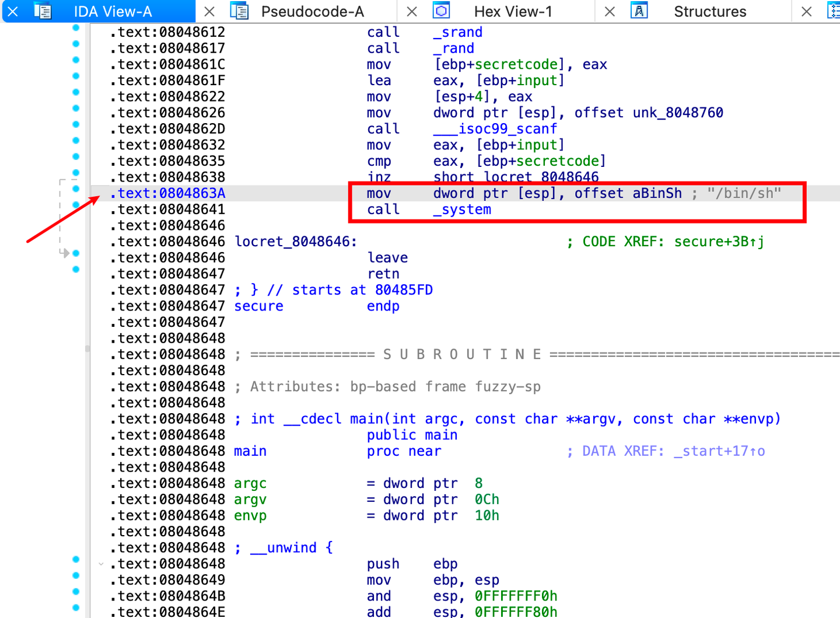This screenshot has height=618, width=840.
Task: Close the Structures tab
Action: coord(610,12)
